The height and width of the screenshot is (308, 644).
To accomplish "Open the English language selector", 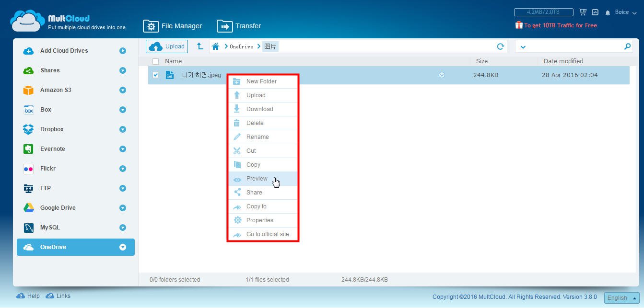I will (x=621, y=298).
